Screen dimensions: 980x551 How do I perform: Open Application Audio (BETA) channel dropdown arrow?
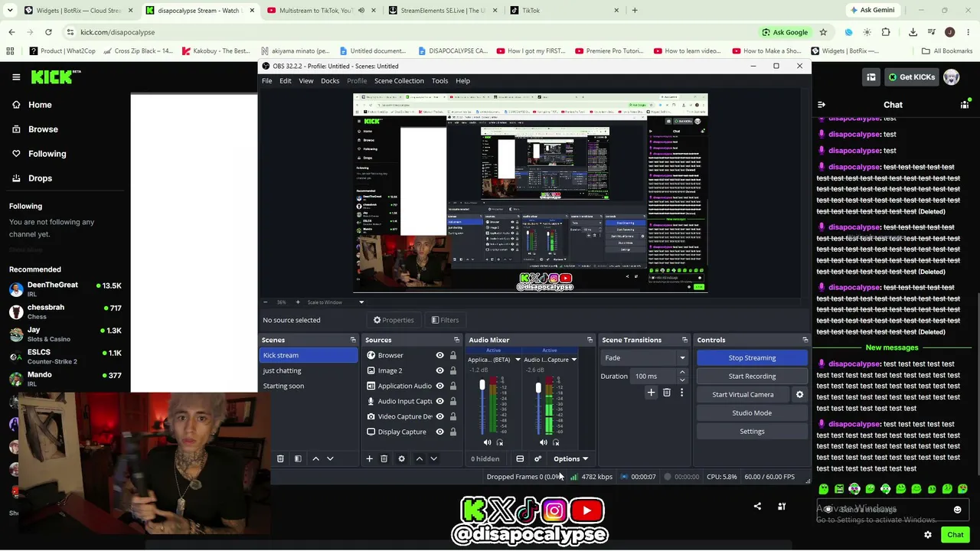coord(518,360)
